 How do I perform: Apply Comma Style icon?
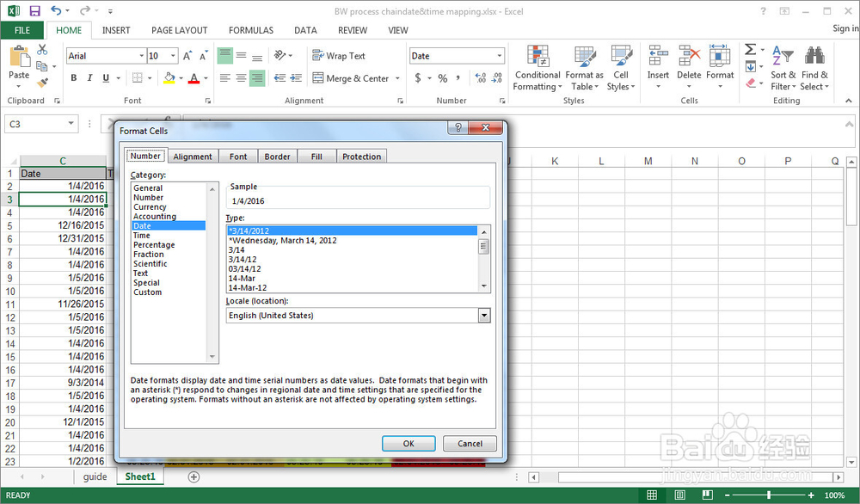point(458,78)
